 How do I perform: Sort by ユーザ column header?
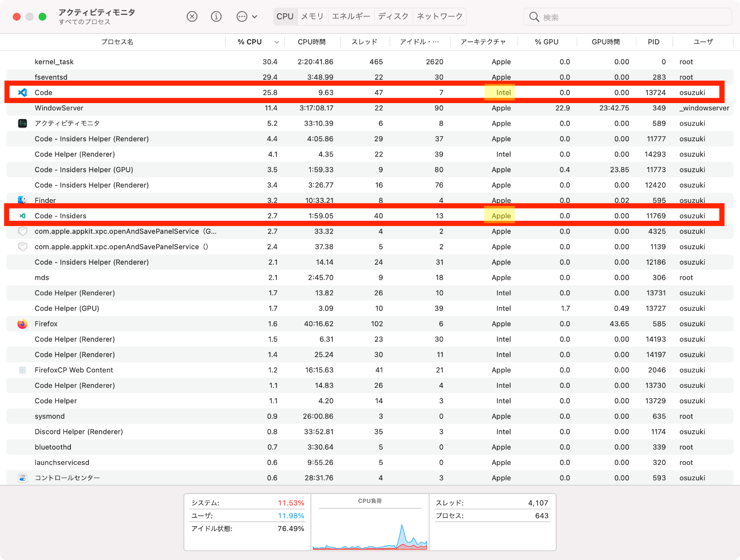click(x=703, y=42)
